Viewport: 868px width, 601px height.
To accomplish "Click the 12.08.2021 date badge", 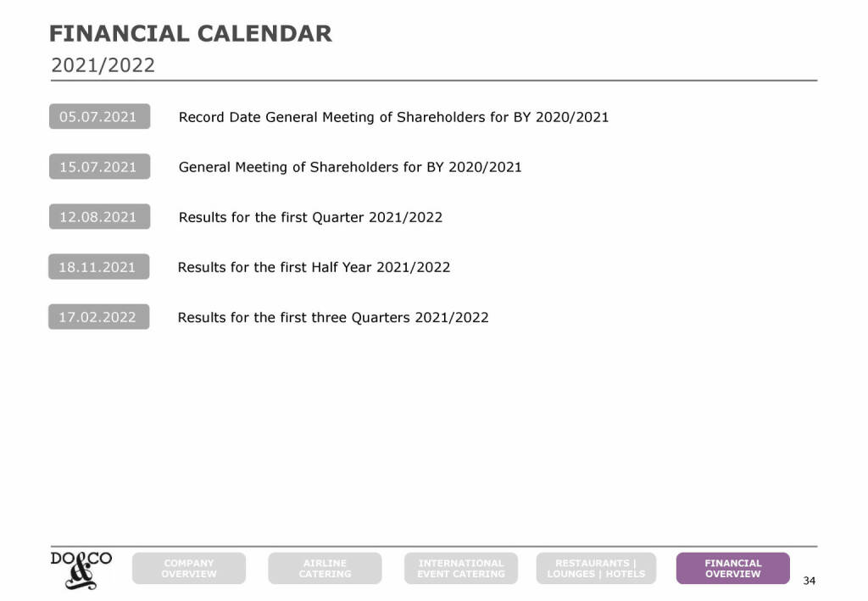I will click(98, 217).
